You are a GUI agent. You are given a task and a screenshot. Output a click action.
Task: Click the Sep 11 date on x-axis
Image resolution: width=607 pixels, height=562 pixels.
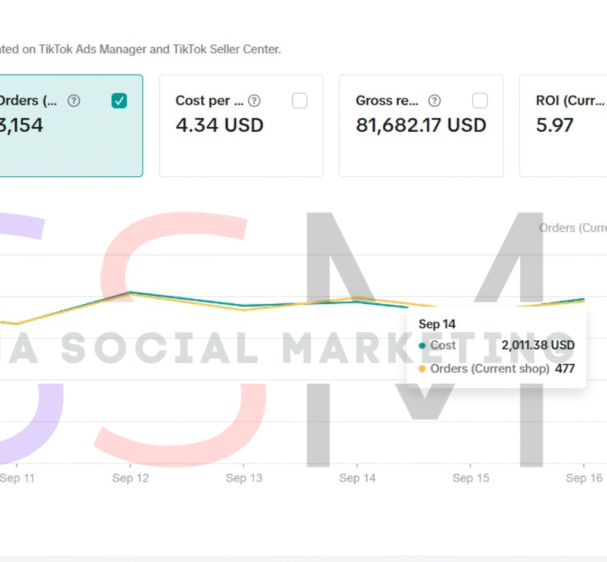click(x=17, y=479)
